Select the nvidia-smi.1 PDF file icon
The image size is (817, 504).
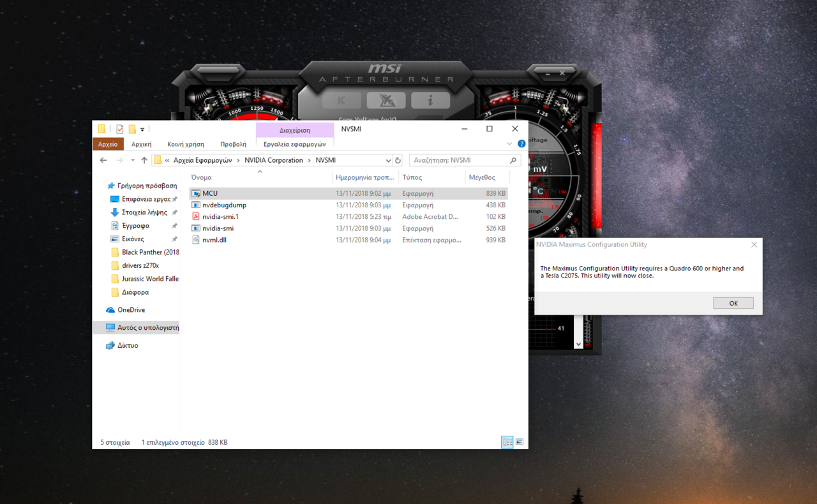197,216
